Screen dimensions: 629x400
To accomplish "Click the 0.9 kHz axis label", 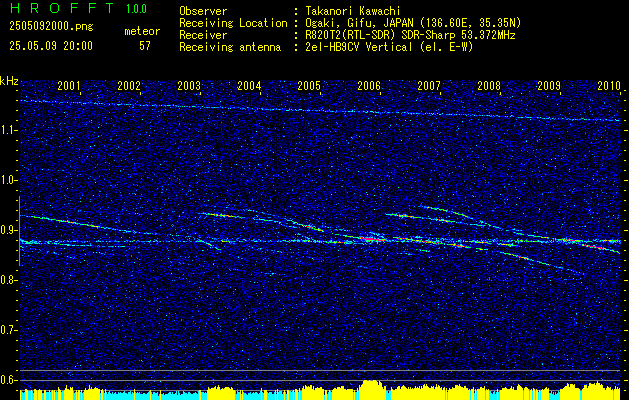I will 8,230.
